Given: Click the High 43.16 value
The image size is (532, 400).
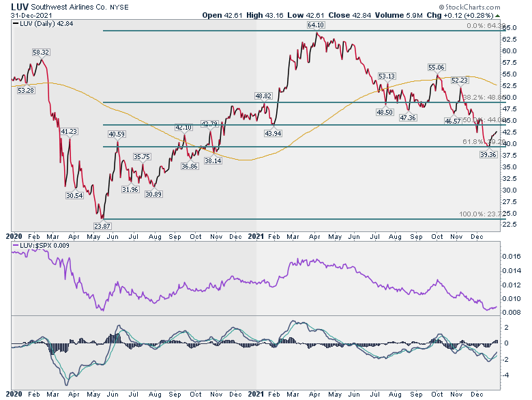Looking at the screenshot, I should (265, 15).
